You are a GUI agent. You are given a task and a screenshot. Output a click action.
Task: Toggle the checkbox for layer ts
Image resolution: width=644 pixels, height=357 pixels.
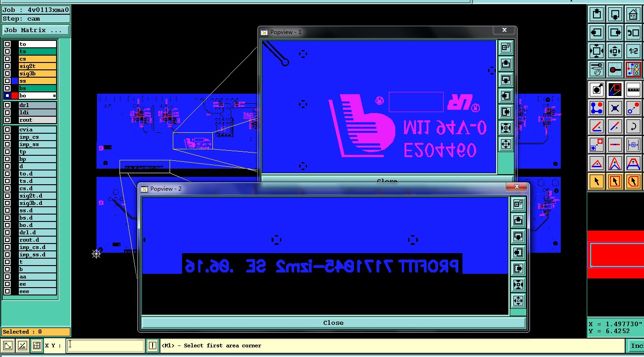click(7, 51)
